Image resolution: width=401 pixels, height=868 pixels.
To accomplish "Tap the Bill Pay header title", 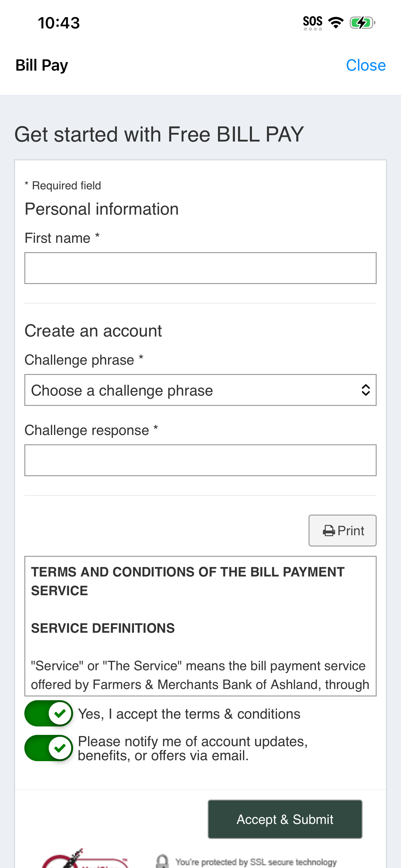I will click(x=42, y=65).
